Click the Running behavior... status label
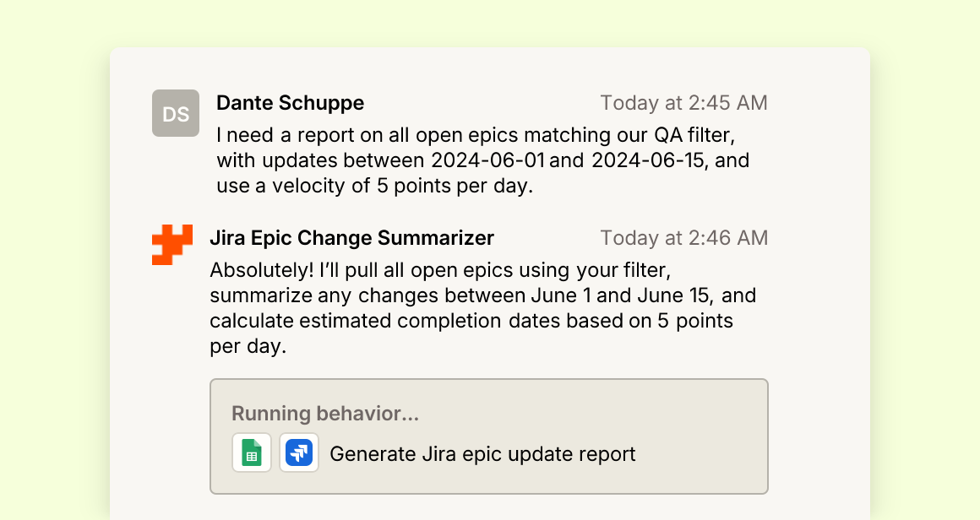Screen dimensions: 980x520 (325, 414)
